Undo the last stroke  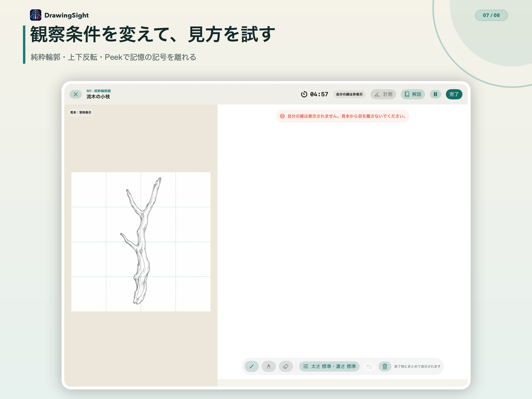click(369, 366)
